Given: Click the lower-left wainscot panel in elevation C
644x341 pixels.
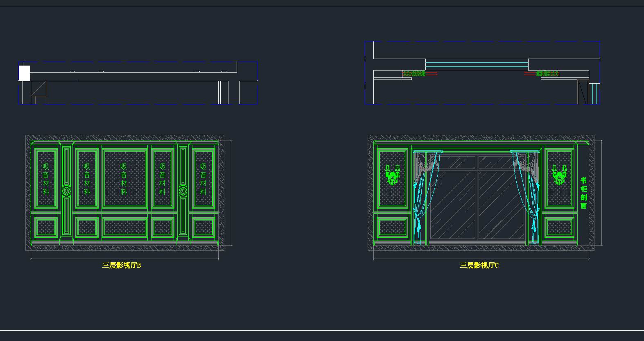Looking at the screenshot, I should pyautogui.click(x=393, y=227).
